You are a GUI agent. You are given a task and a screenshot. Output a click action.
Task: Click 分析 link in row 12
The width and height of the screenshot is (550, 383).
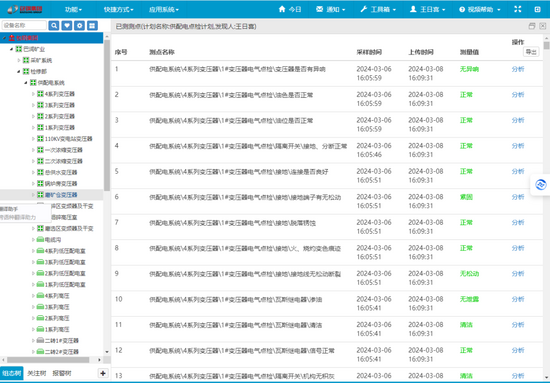click(x=518, y=350)
